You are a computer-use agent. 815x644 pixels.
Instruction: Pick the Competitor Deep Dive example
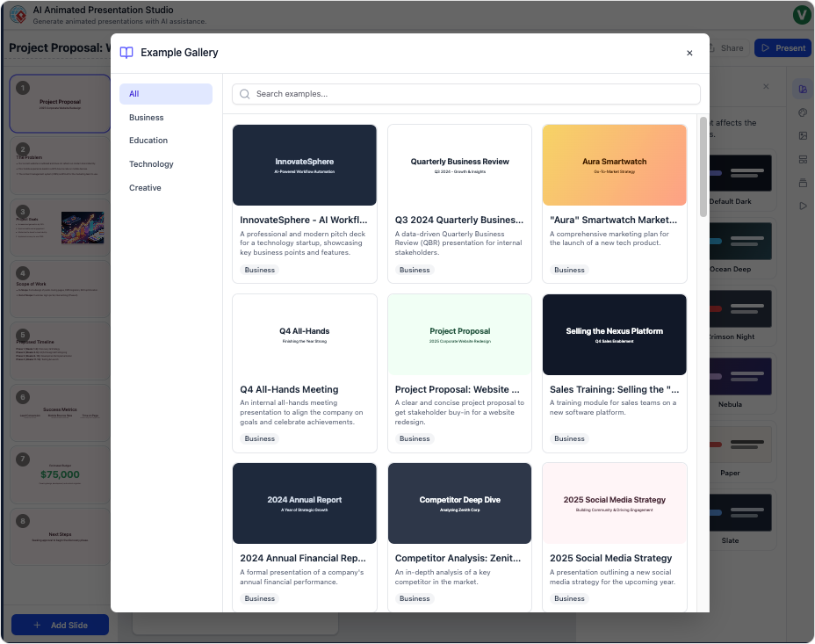pos(459,536)
